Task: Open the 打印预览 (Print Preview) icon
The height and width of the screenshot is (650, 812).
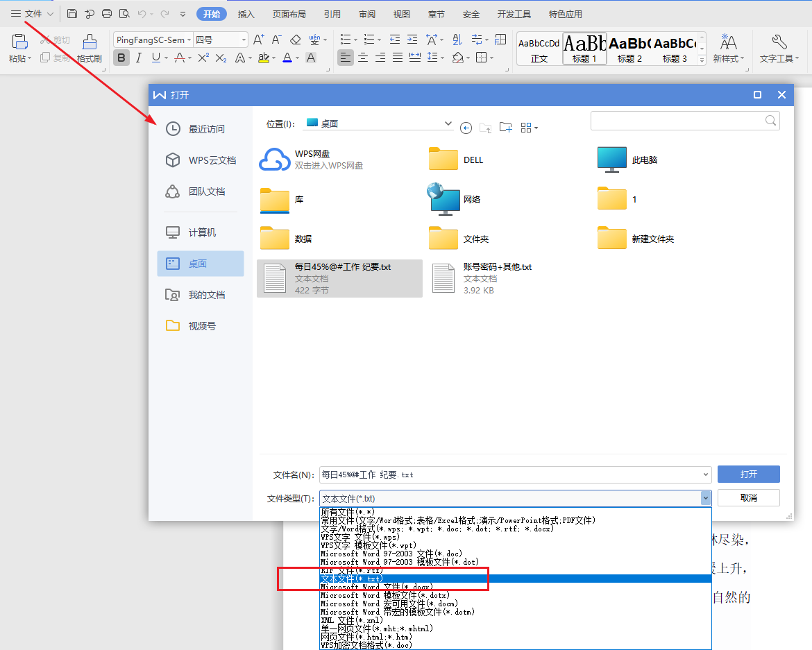Action: pos(126,13)
